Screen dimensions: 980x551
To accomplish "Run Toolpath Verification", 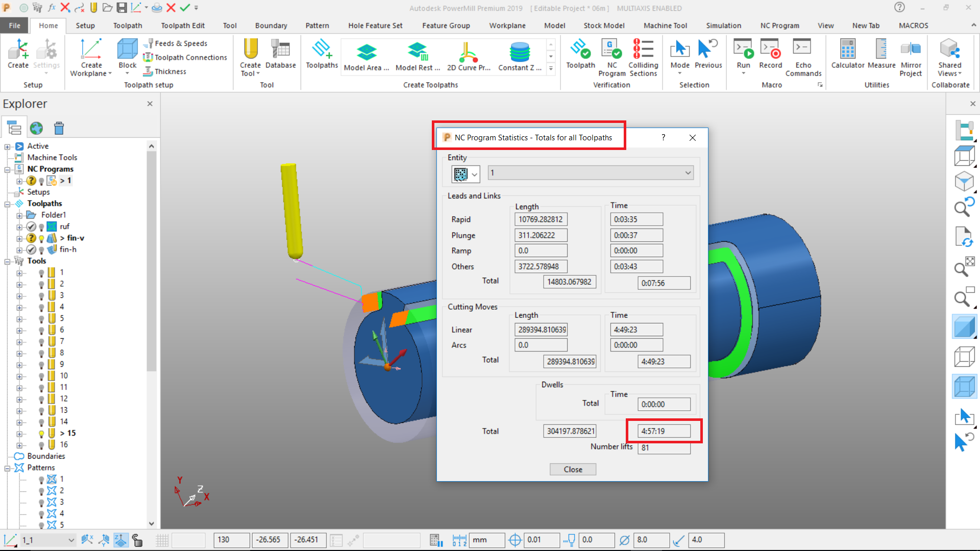I will (580, 55).
